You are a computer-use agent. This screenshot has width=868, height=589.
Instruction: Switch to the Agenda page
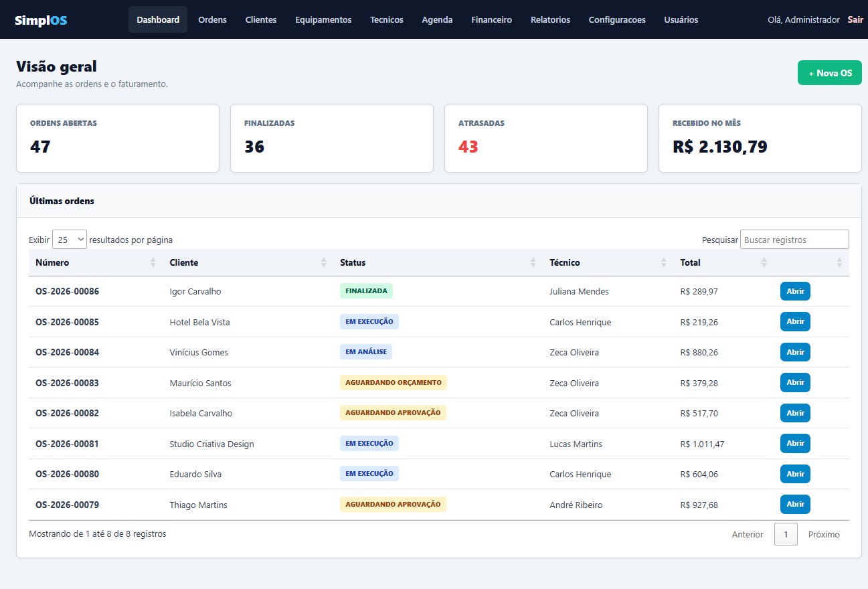[437, 19]
